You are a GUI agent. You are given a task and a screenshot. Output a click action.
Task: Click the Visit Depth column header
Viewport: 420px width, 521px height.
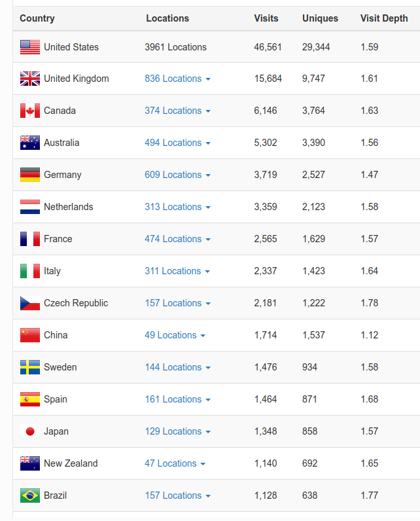(383, 18)
